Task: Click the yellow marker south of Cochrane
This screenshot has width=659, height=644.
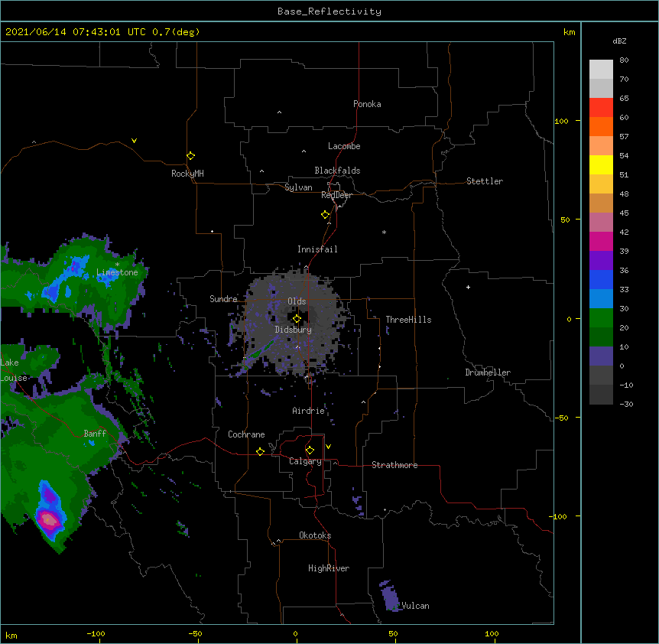Action: 260,451
